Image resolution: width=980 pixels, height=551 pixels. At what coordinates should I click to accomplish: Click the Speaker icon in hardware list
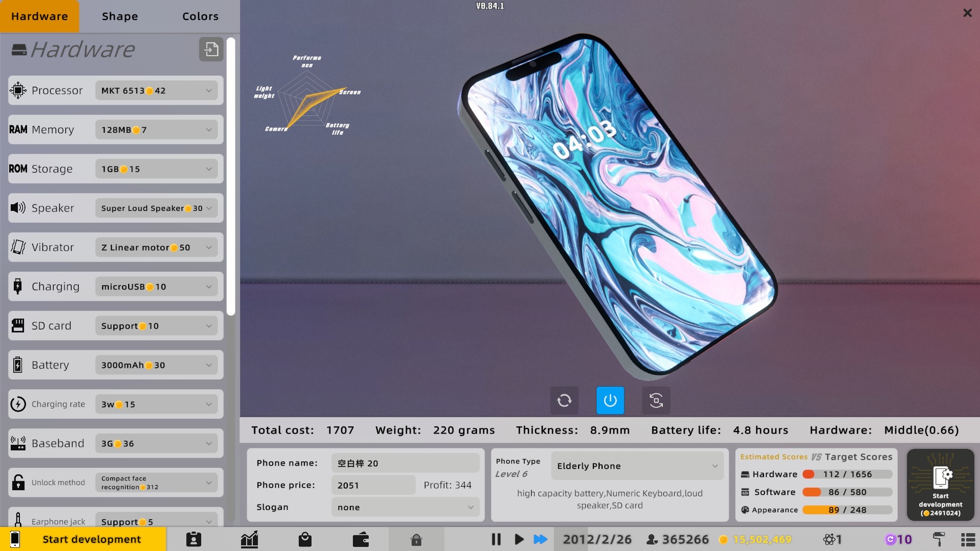pos(18,208)
